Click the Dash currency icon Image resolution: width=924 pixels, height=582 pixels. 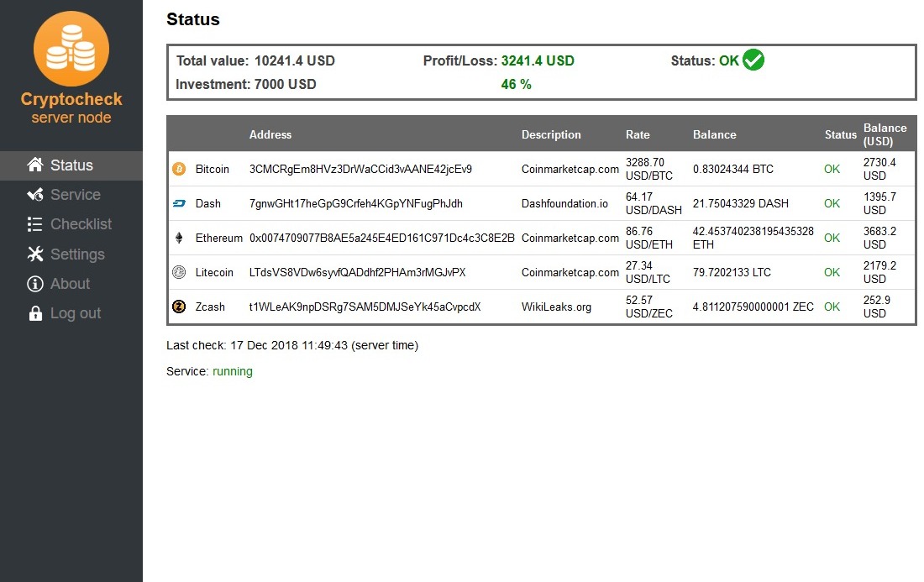(x=179, y=203)
